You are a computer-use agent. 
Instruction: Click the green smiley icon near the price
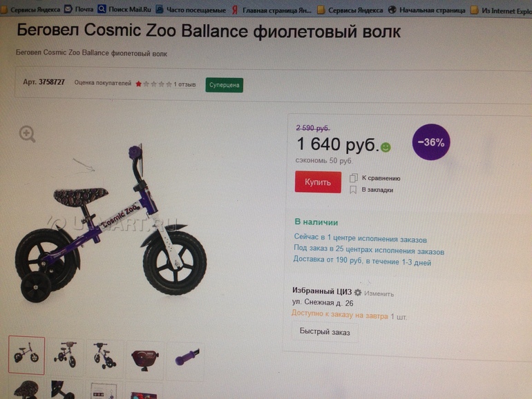[386, 147]
